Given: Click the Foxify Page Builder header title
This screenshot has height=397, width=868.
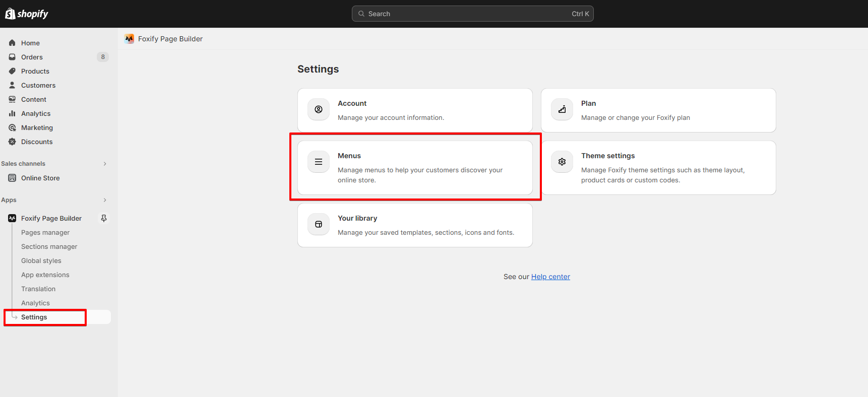Looking at the screenshot, I should (x=170, y=39).
